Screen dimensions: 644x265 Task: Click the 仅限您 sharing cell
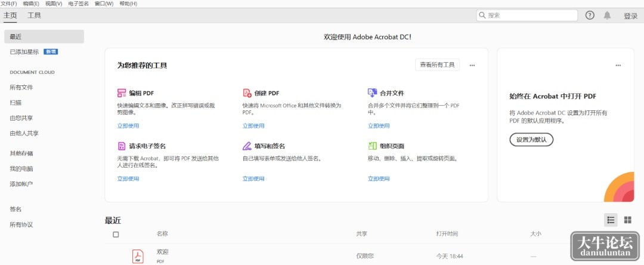(x=365, y=256)
